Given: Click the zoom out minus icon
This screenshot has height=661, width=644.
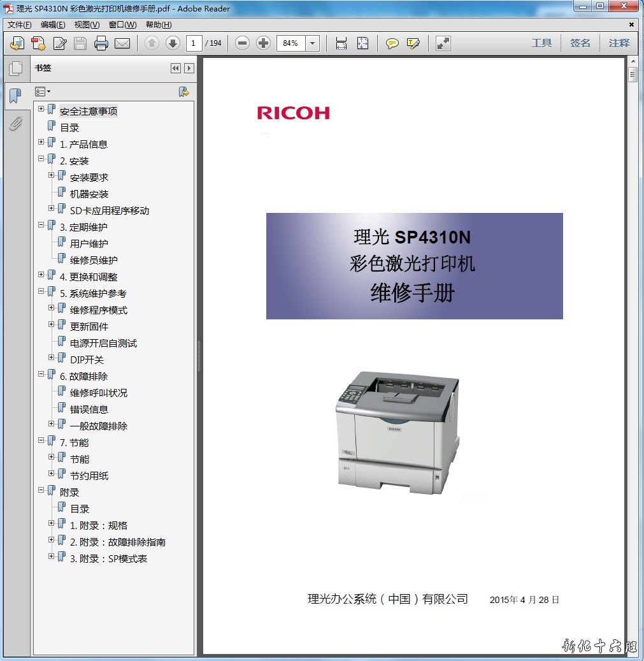Looking at the screenshot, I should 242,43.
